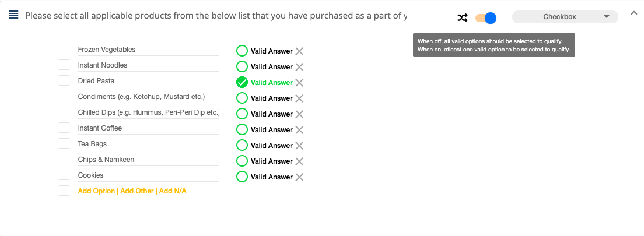Screen dimensions: 644x236
Task: Delete the Instant Noodles option
Action: click(x=299, y=67)
